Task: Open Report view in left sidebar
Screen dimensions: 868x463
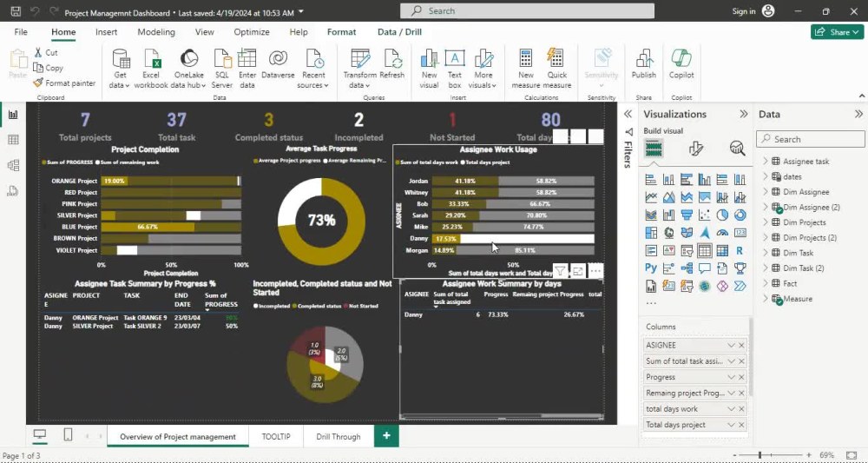Action: (x=13, y=115)
